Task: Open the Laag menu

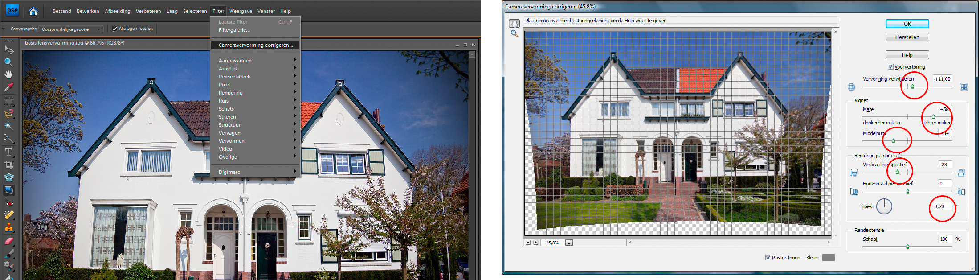Action: [x=172, y=11]
